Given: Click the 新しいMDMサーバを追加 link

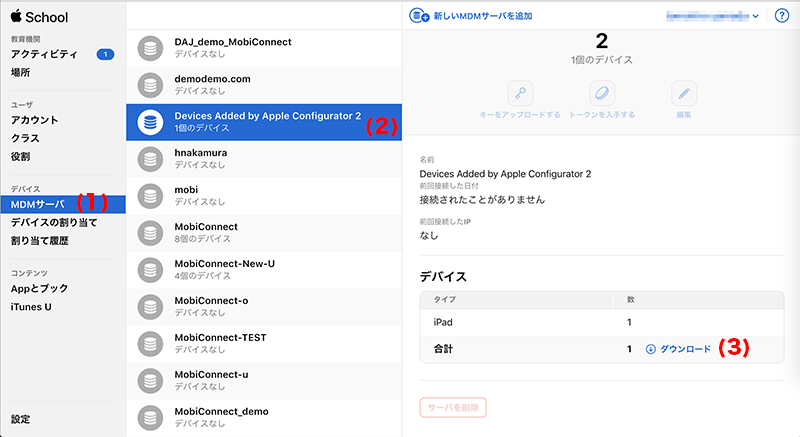Looking at the screenshot, I should coord(483,16).
